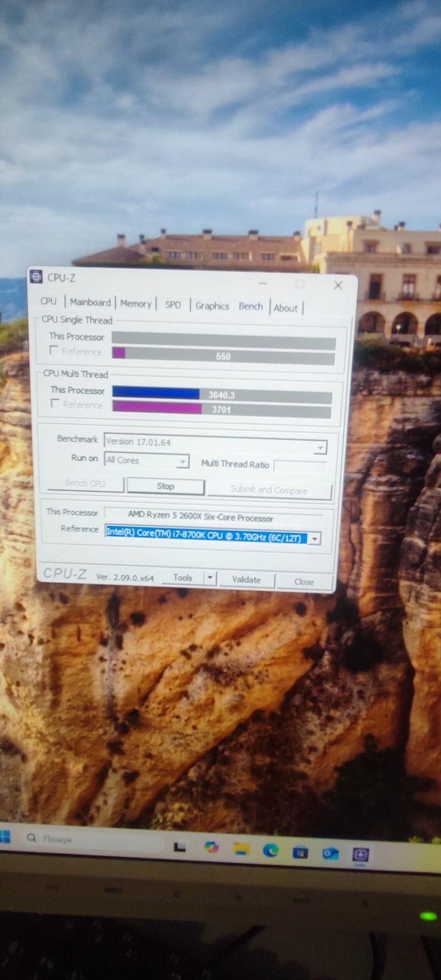
Task: Switch to the CPU tab
Action: click(48, 301)
